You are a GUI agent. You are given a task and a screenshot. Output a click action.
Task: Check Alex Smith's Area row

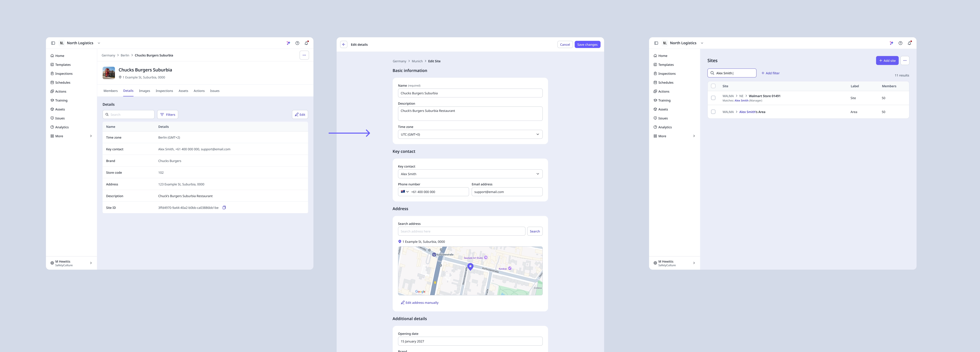point(713,112)
